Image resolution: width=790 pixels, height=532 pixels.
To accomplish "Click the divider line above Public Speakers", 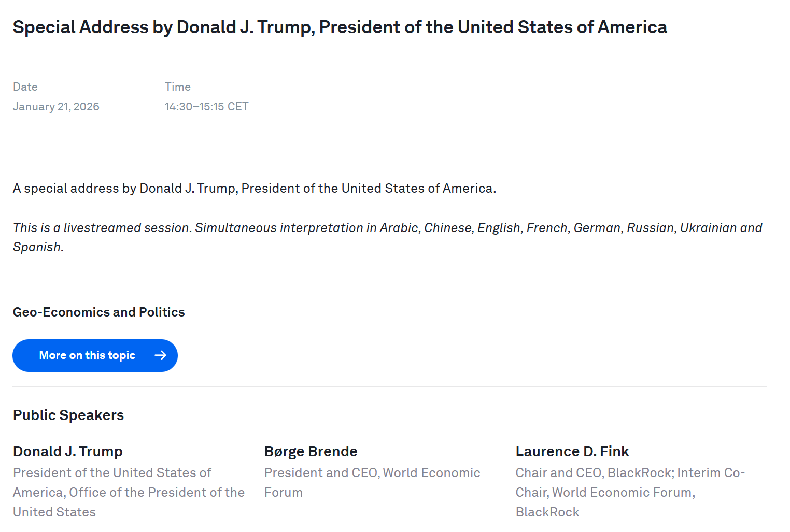I will (389, 387).
